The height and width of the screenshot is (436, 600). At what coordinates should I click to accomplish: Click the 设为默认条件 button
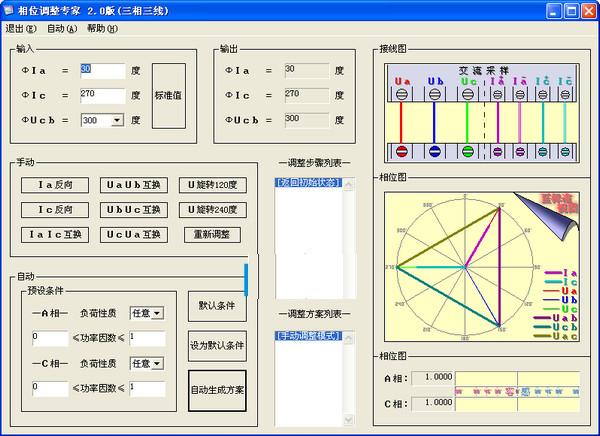click(x=217, y=346)
